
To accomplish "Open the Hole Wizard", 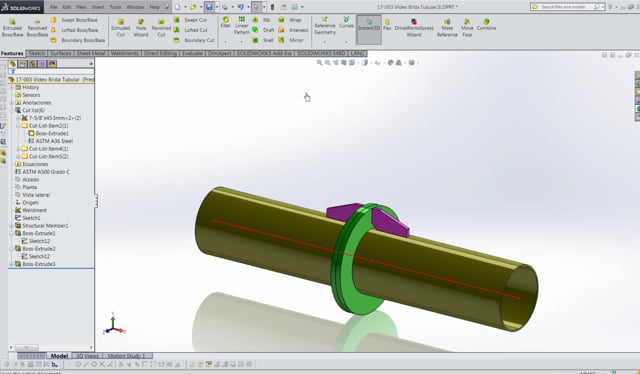I will pyautogui.click(x=140, y=27).
